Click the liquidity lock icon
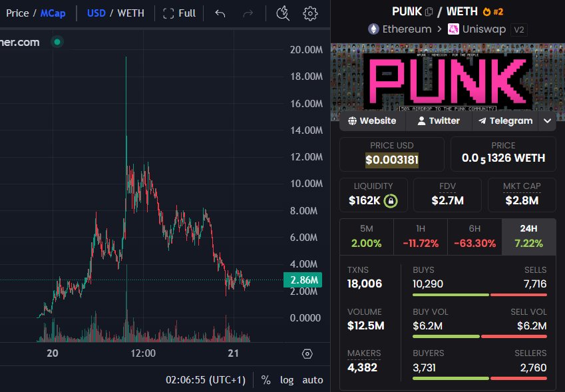Screen dimensions: 565x392 point(391,201)
